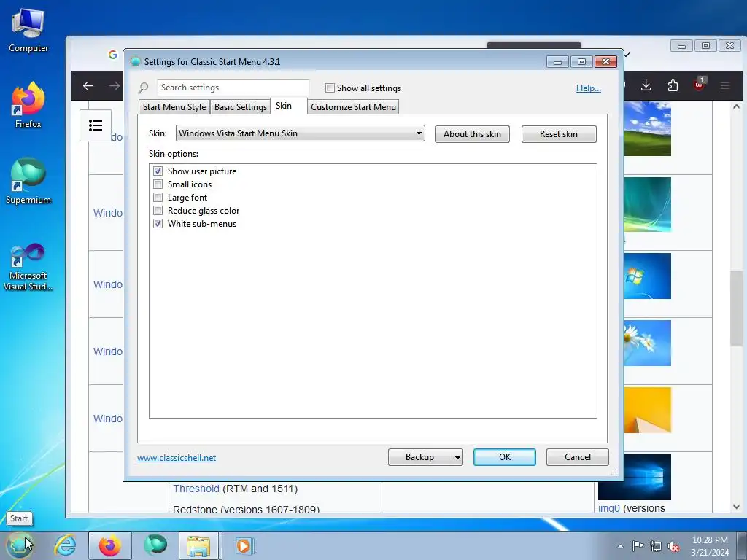The height and width of the screenshot is (560, 747).
Task: Visit www.classicshell.net link
Action: [x=177, y=458]
